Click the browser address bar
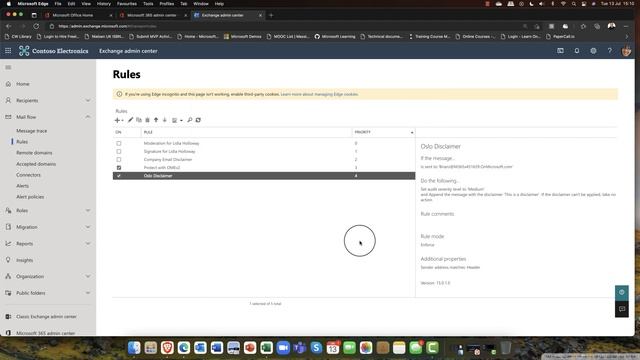Viewport: 640px width, 360px height. click(286, 26)
